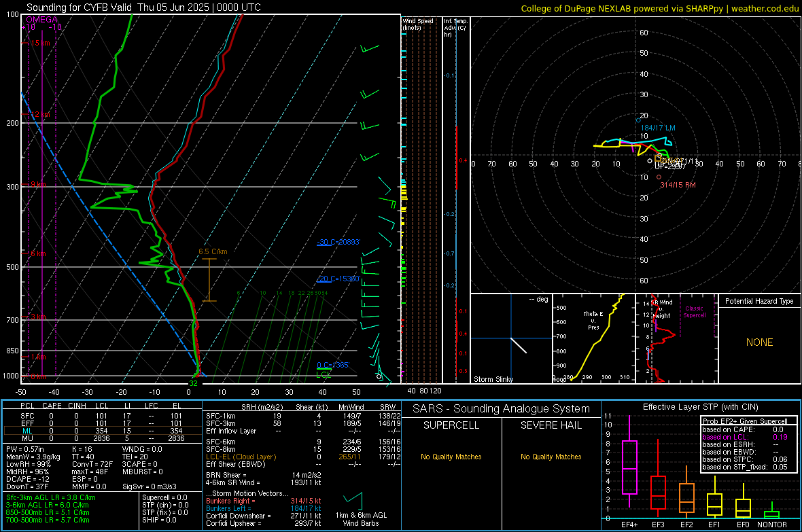Click the ConvT = 72F value
Viewport: 802px width, 532px height.
[92, 464]
